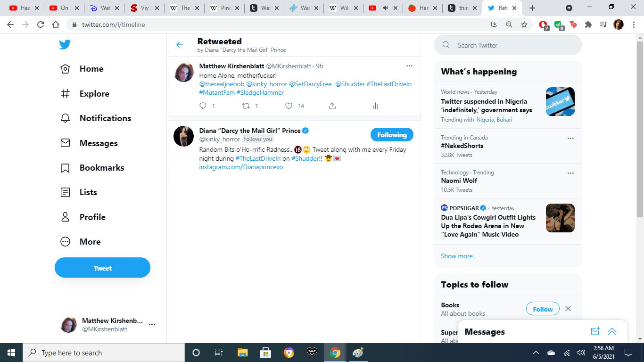Click the browser home icon

56,25
